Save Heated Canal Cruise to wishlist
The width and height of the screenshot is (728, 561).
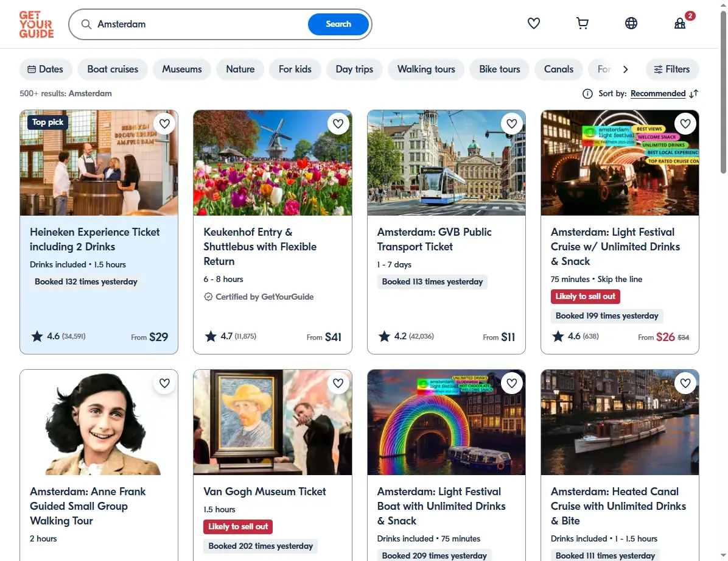(685, 383)
